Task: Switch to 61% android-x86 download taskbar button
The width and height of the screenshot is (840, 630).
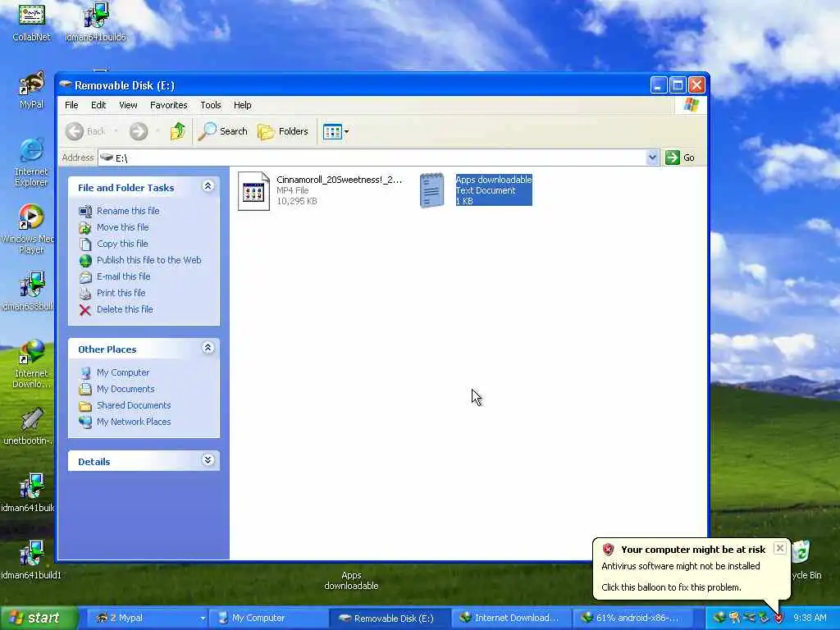Action: pos(632,619)
